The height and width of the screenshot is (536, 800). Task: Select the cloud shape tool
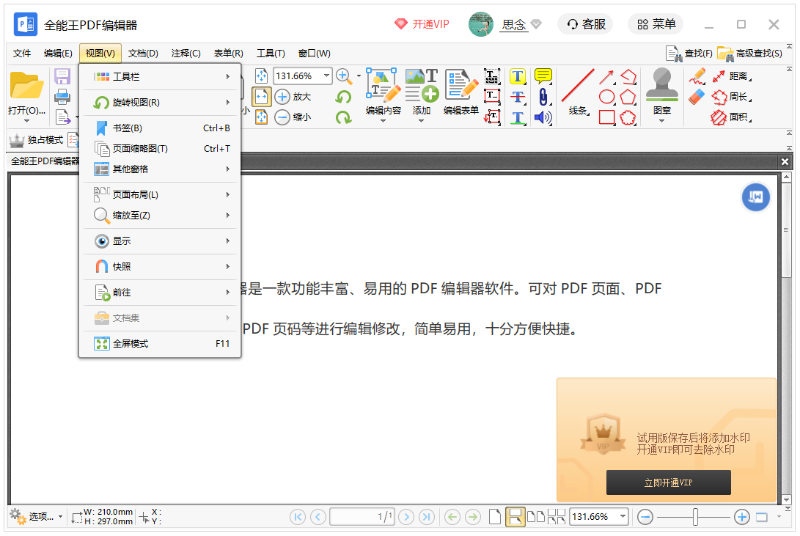628,117
